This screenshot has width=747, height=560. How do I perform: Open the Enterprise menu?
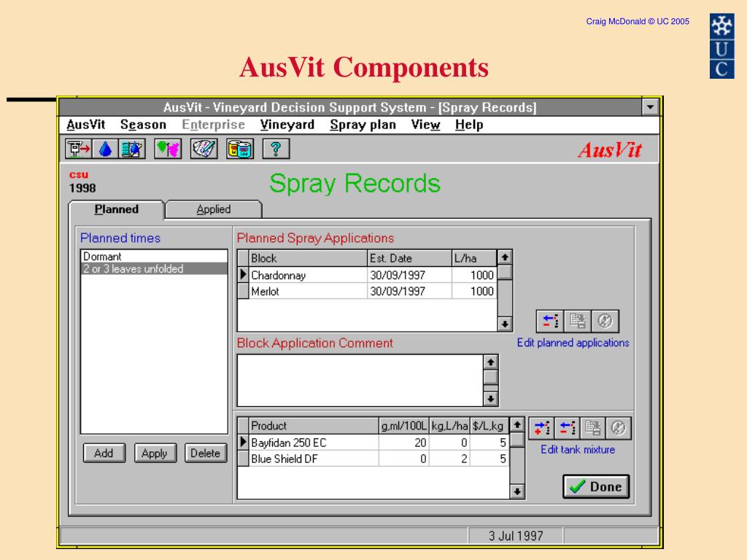click(x=214, y=125)
